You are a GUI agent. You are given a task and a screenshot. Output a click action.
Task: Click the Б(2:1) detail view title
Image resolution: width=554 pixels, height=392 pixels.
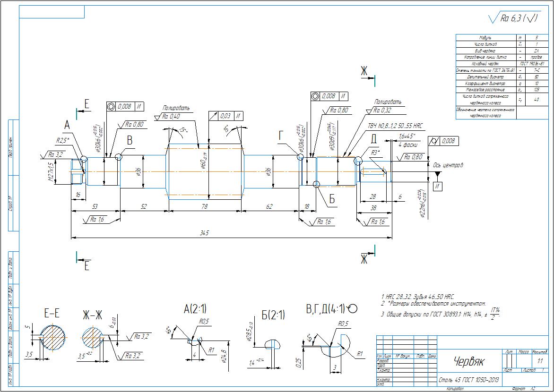[x=273, y=315]
